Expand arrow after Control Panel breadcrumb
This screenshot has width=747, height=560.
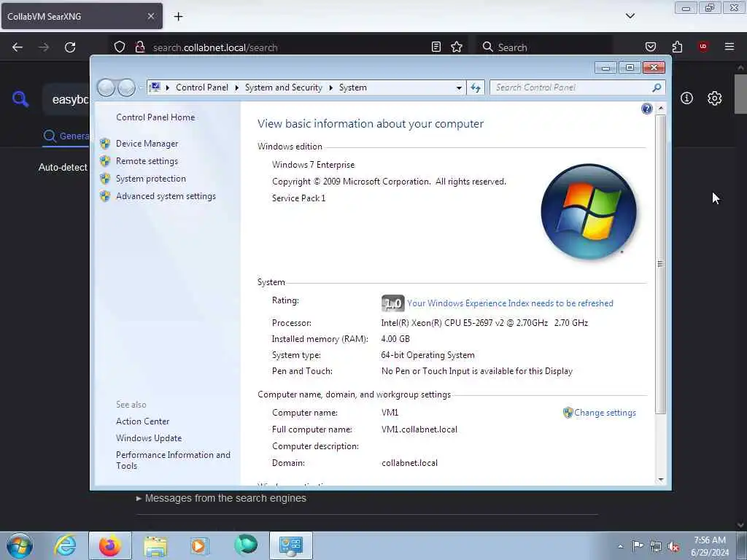point(237,87)
